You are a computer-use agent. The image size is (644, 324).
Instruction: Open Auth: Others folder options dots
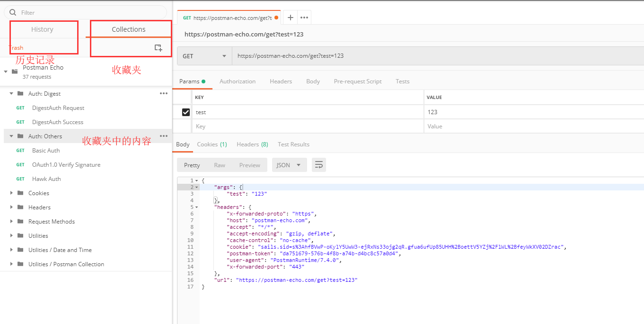tap(164, 136)
